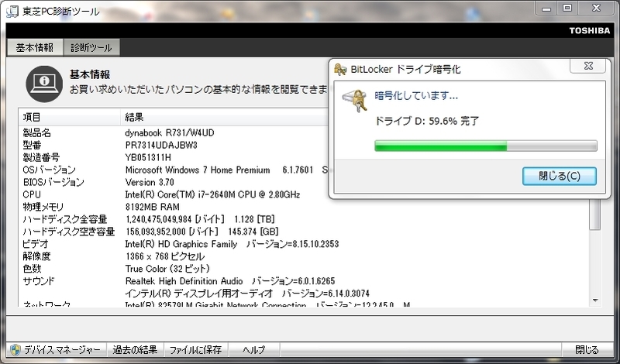Open デバイスマネージャー
Screen dimensions: 620x364
pos(57,350)
